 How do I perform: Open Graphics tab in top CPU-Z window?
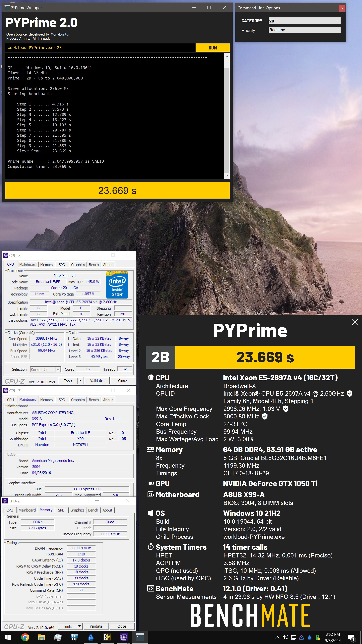coord(78,264)
